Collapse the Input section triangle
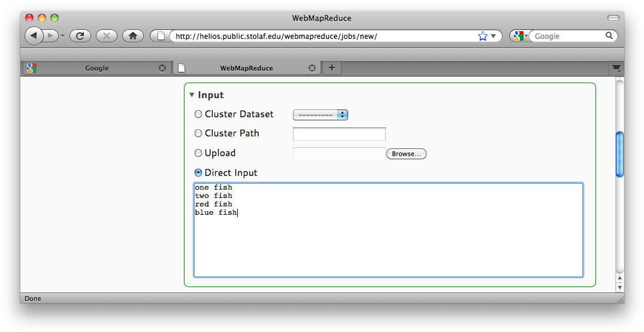644x332 pixels. [192, 95]
